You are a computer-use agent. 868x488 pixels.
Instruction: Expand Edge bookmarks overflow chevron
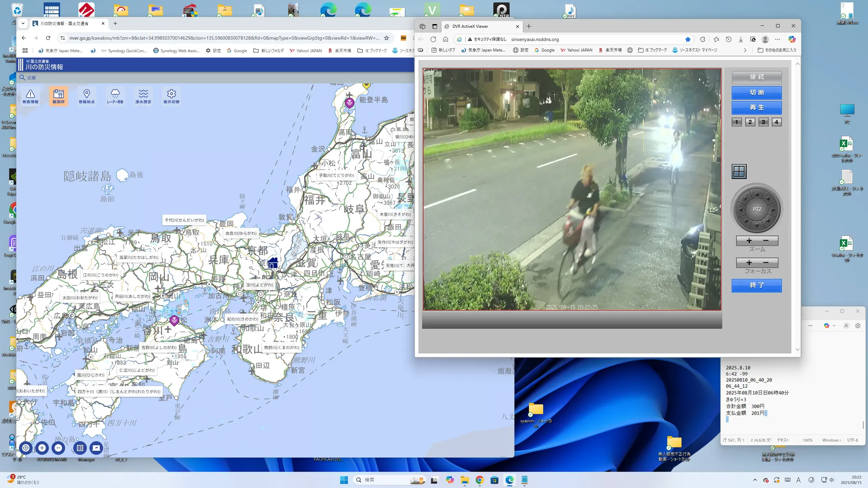click(x=745, y=50)
